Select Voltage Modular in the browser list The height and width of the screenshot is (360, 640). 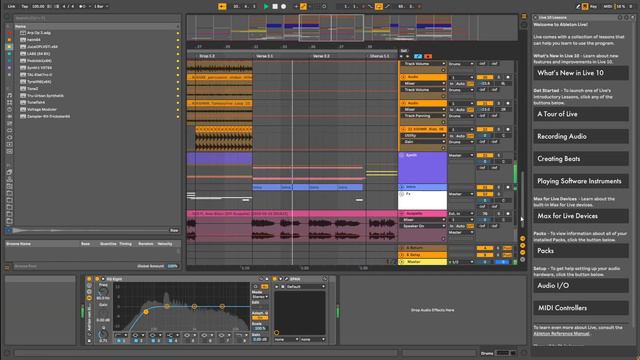click(x=42, y=109)
